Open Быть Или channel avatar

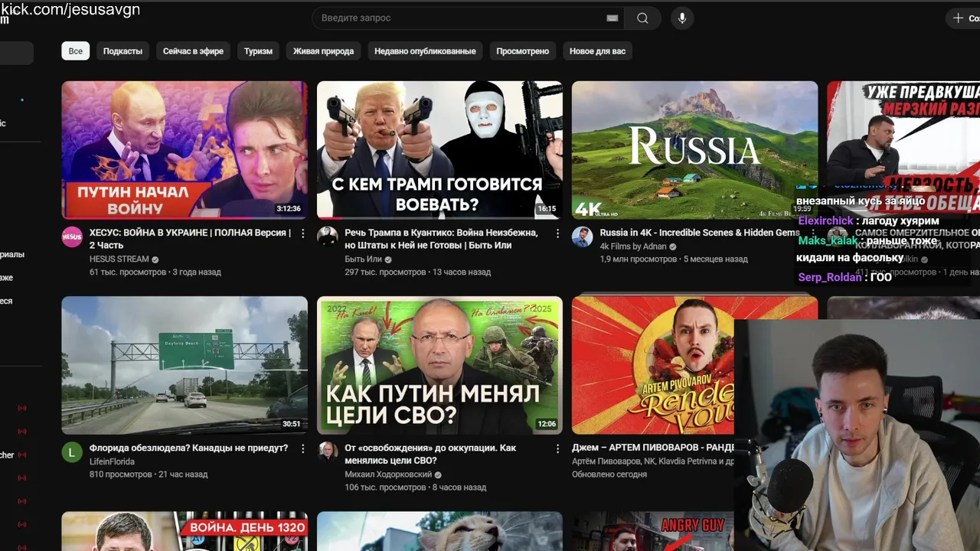[x=328, y=236]
